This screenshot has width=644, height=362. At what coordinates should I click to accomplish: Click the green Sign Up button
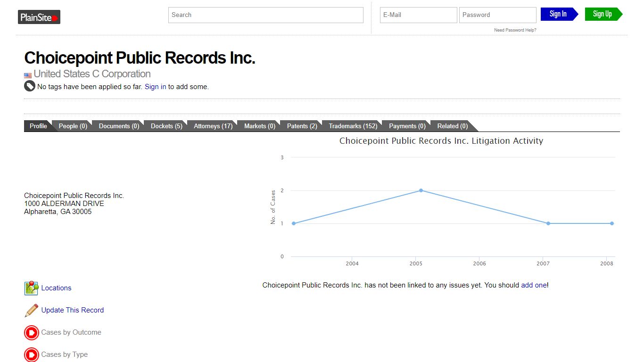point(603,14)
